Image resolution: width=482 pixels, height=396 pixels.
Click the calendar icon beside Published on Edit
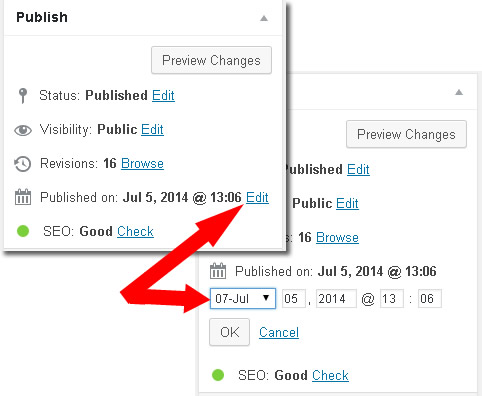click(x=23, y=197)
